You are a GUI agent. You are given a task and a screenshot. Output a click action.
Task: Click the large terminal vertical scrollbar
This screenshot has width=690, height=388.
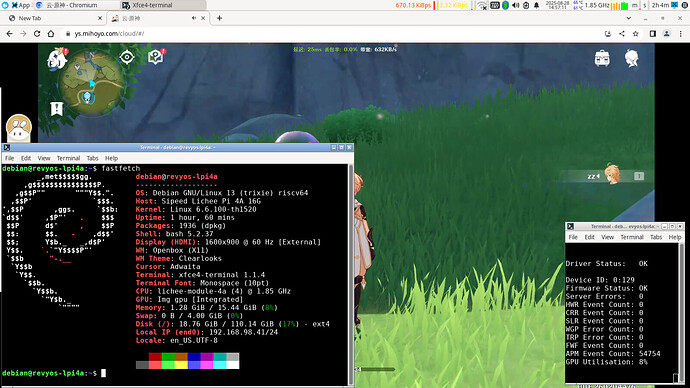tap(351, 275)
